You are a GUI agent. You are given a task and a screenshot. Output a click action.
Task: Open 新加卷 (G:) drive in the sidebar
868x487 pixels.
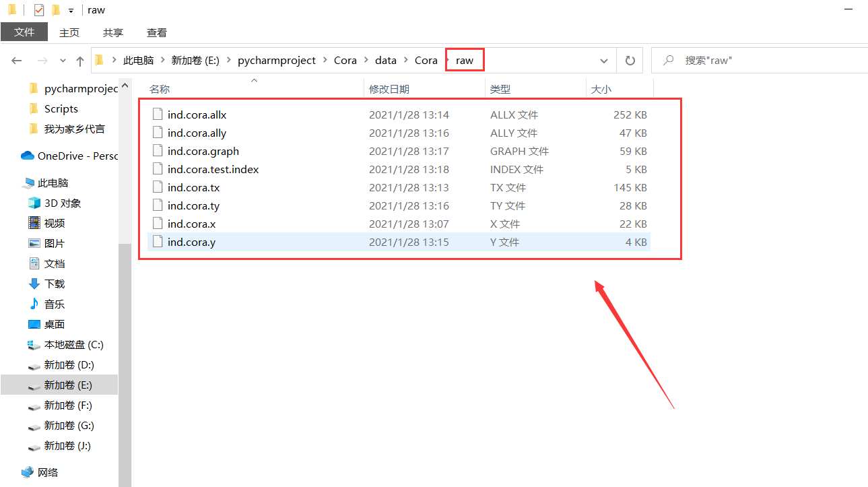[69, 426]
